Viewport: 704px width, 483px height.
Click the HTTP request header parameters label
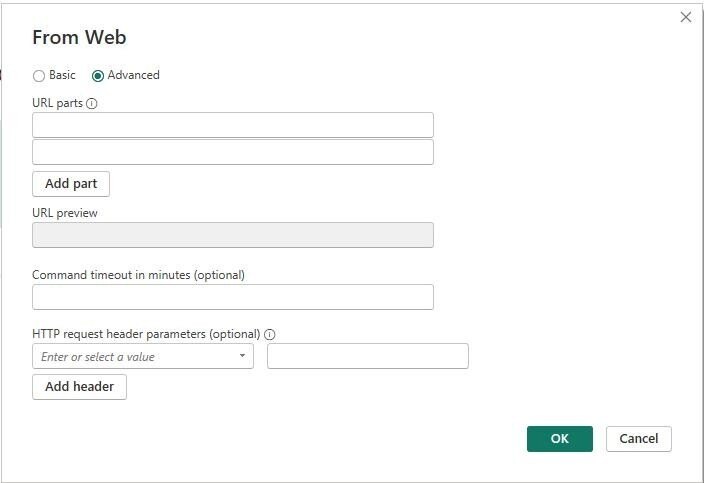coord(146,334)
